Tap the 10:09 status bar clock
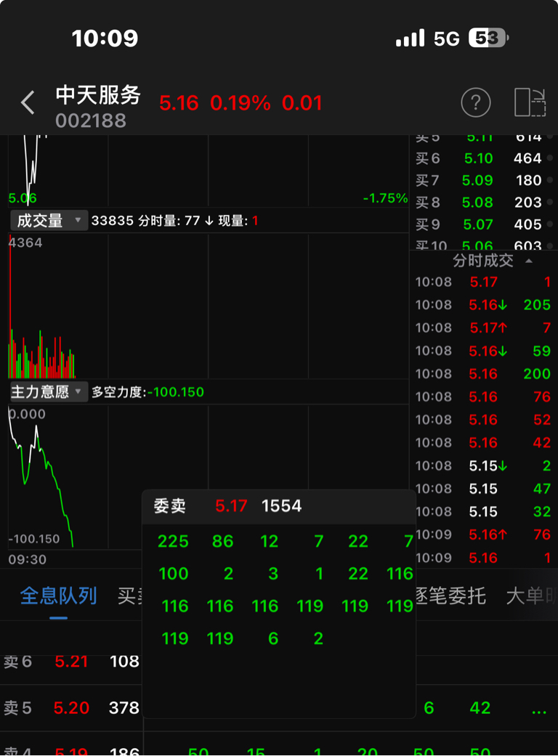This screenshot has width=558, height=756. (x=105, y=38)
